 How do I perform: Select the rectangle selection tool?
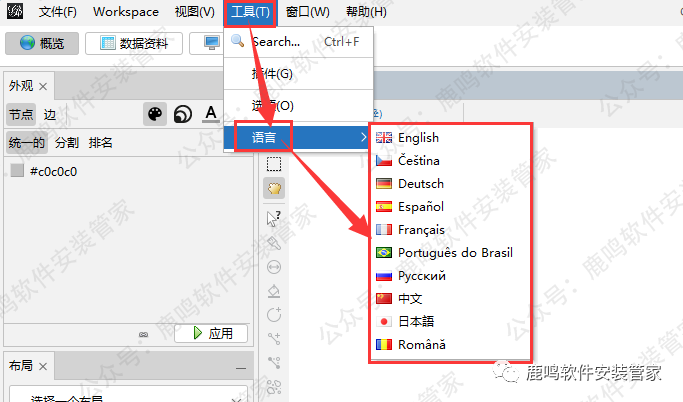pyautogui.click(x=274, y=163)
